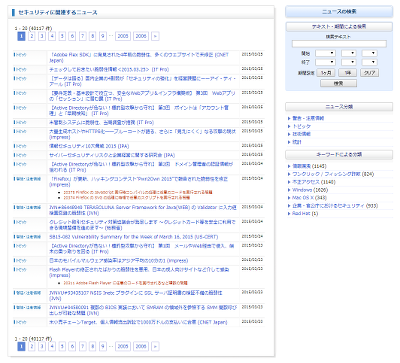Screen dimensions: 400x363
Task: Open the Firefox SVG vulnerability sub-link
Action: (x=127, y=197)
